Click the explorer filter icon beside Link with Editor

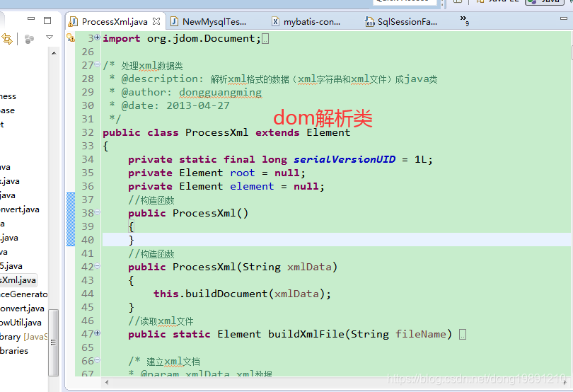tap(29, 39)
